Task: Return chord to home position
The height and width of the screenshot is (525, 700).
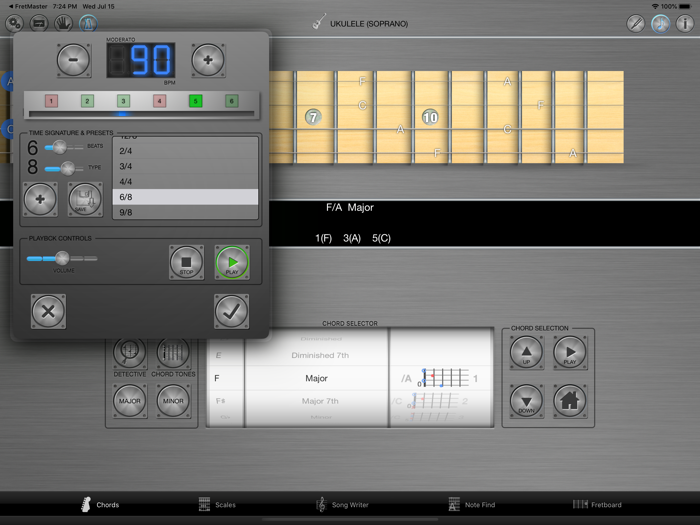Action: click(x=571, y=401)
